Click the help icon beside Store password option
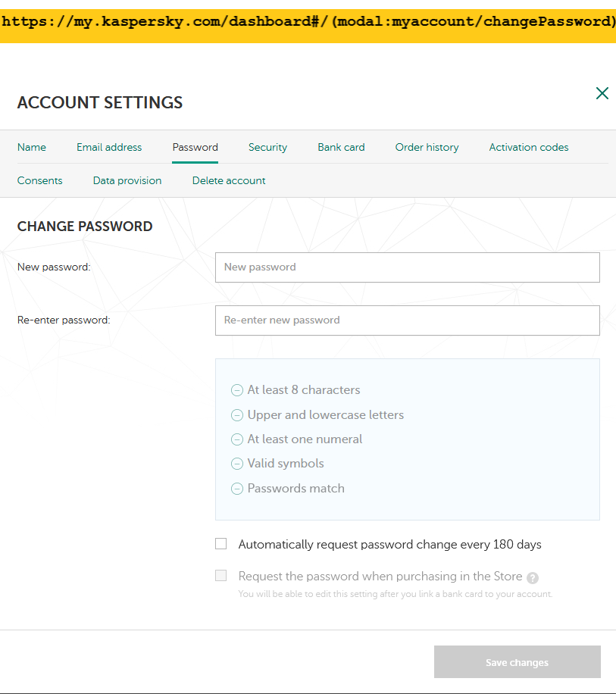The image size is (616, 694). 533,577
